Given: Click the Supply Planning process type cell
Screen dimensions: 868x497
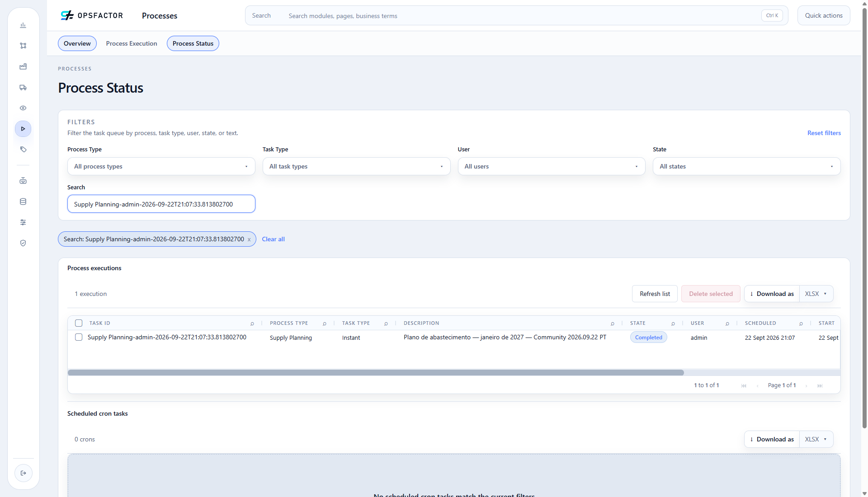Looking at the screenshot, I should (x=291, y=338).
